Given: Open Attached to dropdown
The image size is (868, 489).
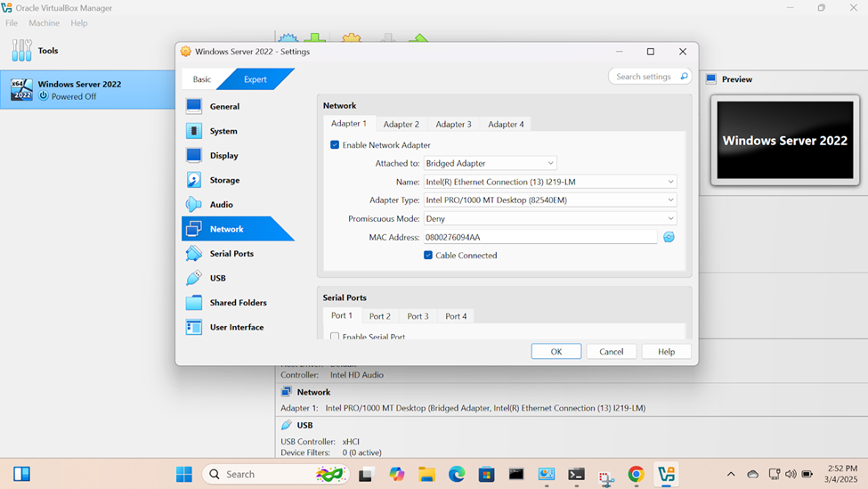Looking at the screenshot, I should pos(490,163).
